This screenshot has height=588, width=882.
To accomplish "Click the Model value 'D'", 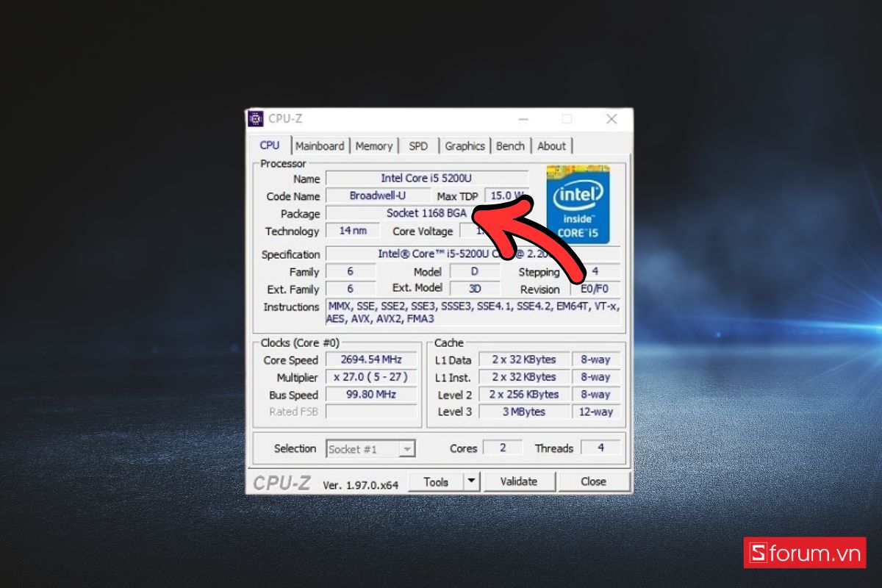I will [475, 272].
